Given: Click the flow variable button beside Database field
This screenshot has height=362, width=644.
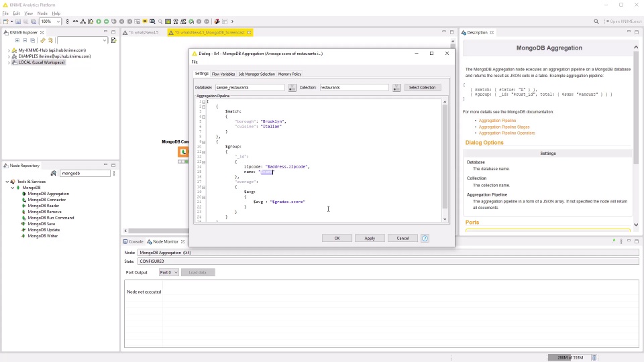Looking at the screenshot, I should (292, 87).
